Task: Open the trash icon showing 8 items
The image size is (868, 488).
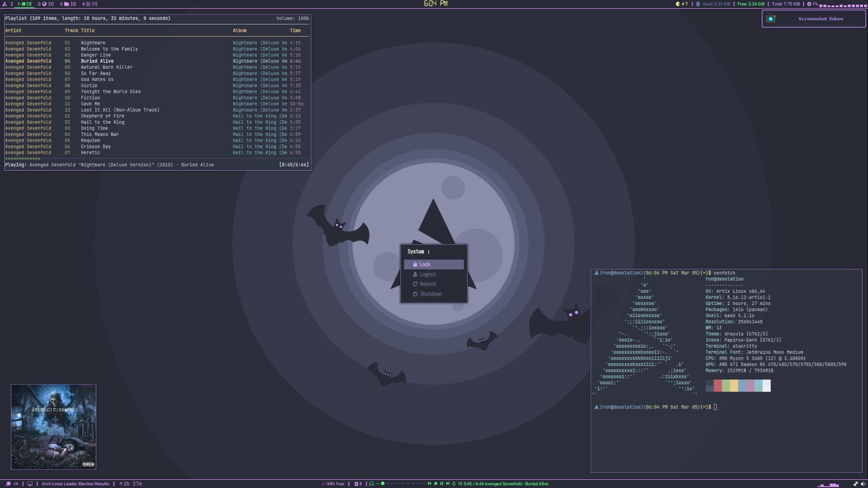Action: coord(358,484)
